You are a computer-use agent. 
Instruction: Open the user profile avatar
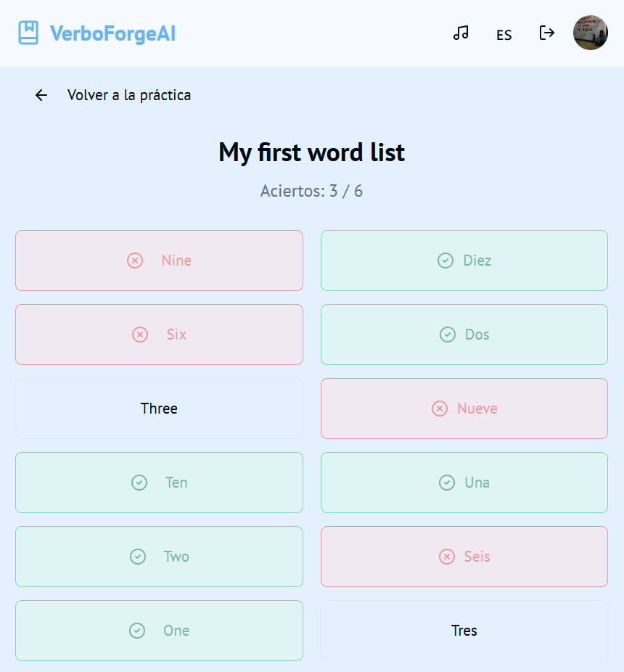tap(591, 33)
